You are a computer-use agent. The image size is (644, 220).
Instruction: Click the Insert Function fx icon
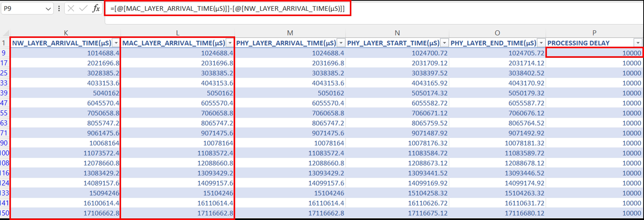(x=96, y=8)
